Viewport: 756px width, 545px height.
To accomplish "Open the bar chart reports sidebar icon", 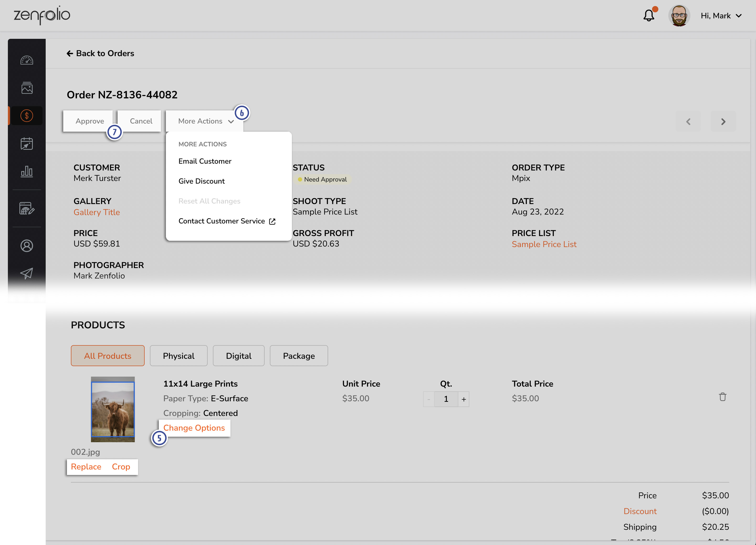I will [27, 172].
